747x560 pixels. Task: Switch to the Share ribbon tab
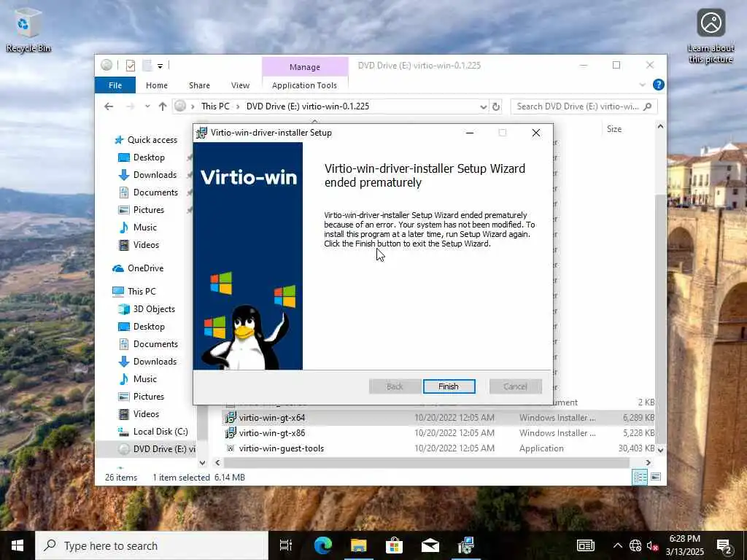[199, 85]
